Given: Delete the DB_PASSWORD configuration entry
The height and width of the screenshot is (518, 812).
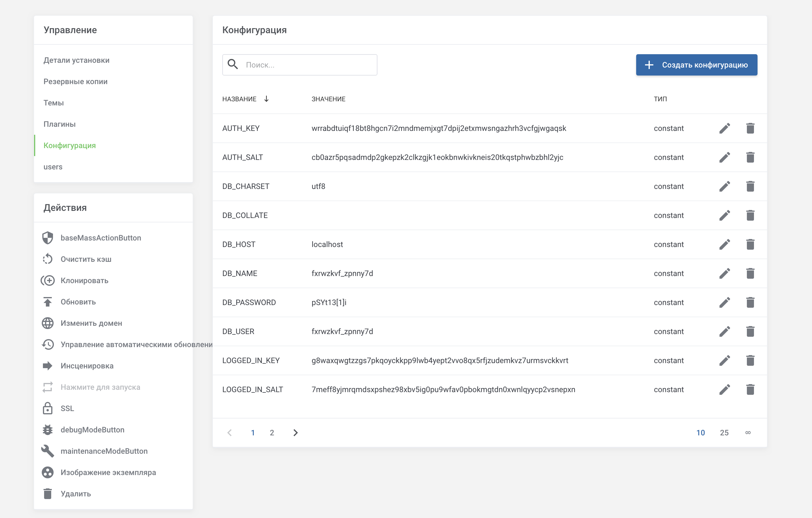Looking at the screenshot, I should pos(750,302).
